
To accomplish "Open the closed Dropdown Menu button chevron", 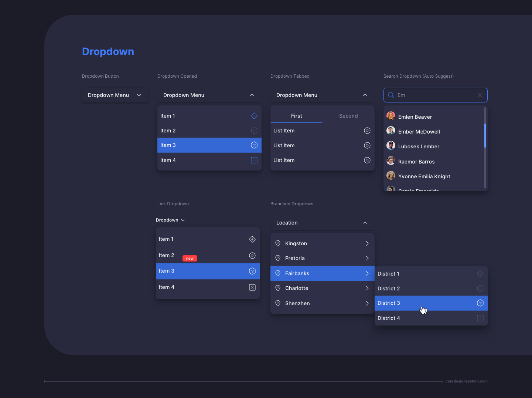I will click(139, 95).
